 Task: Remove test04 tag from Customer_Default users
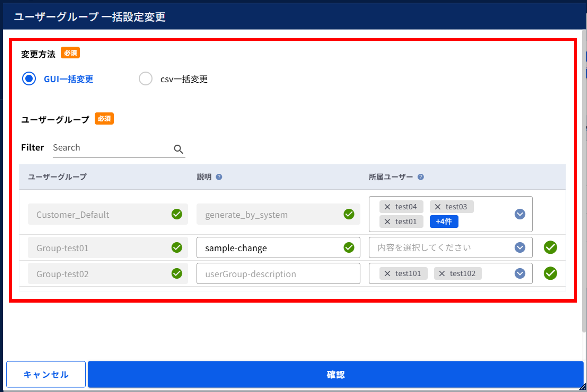click(x=387, y=207)
